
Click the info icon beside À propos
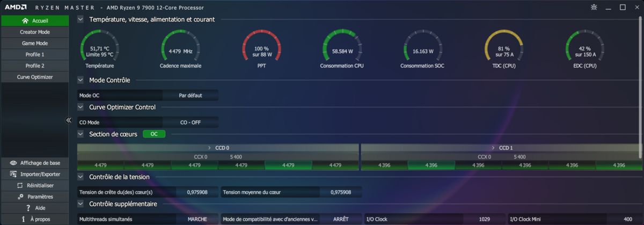[24, 219]
